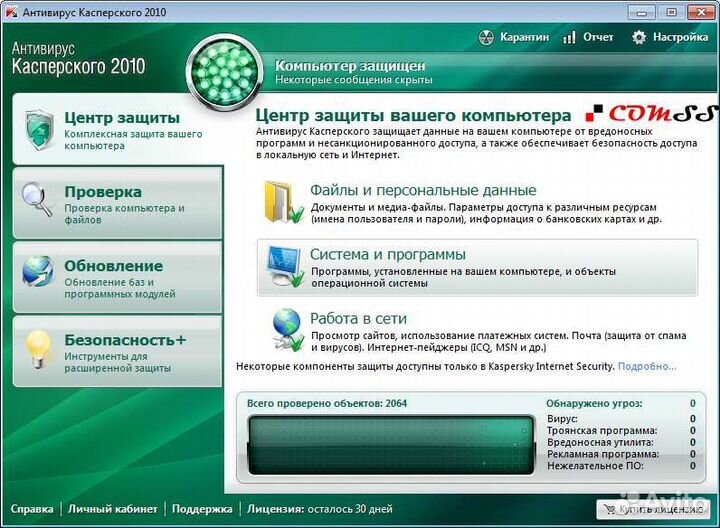This screenshot has width=720, height=528.
Task: Click the Рекламная программа: row
Action: tap(621, 454)
